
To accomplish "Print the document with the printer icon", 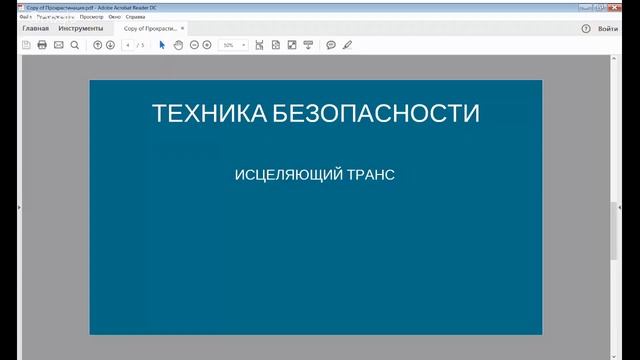I will coord(42,45).
